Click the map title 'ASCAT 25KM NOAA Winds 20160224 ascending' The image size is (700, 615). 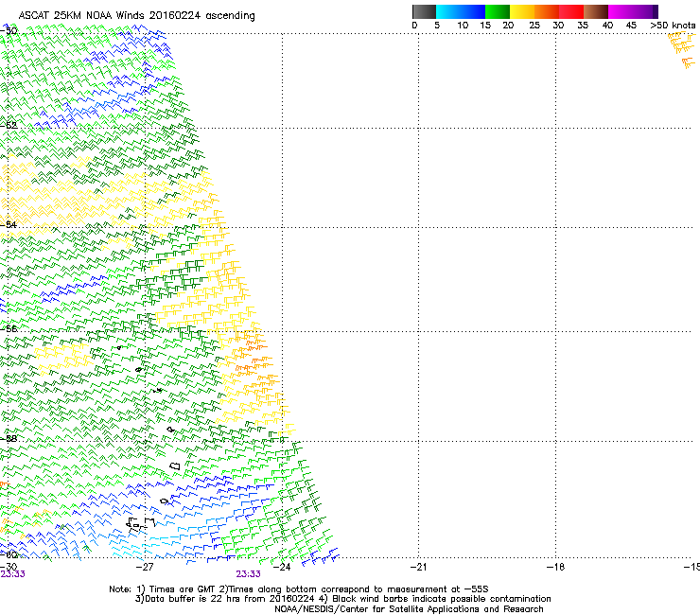(136, 16)
